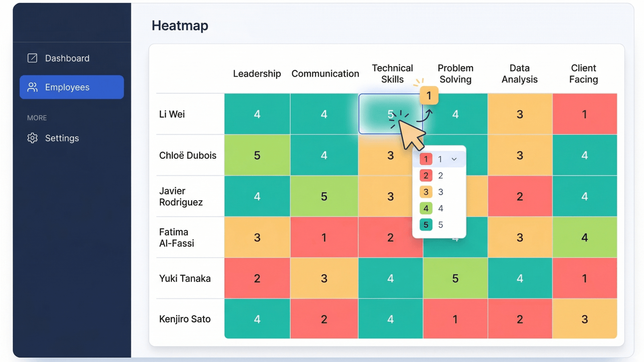Click the Dashboard icon in sidebar

coord(32,58)
